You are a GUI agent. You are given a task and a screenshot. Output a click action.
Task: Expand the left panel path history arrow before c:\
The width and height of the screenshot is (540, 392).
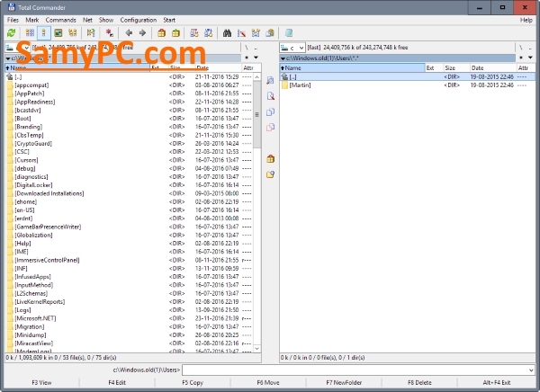(x=8, y=58)
